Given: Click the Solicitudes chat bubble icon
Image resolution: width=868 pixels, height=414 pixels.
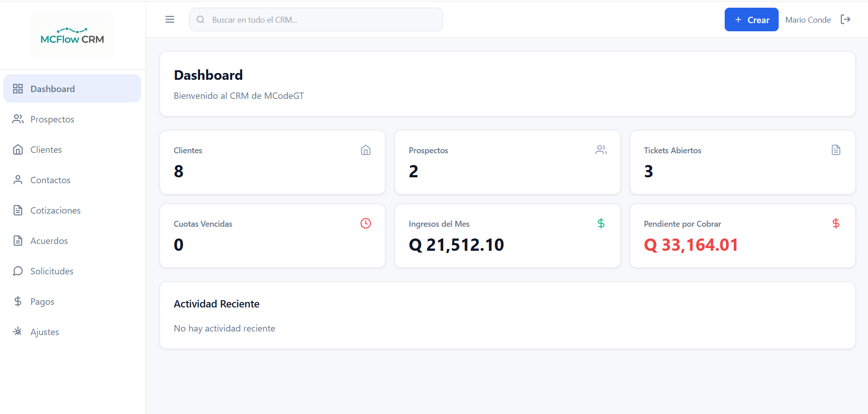Looking at the screenshot, I should pyautogui.click(x=18, y=271).
